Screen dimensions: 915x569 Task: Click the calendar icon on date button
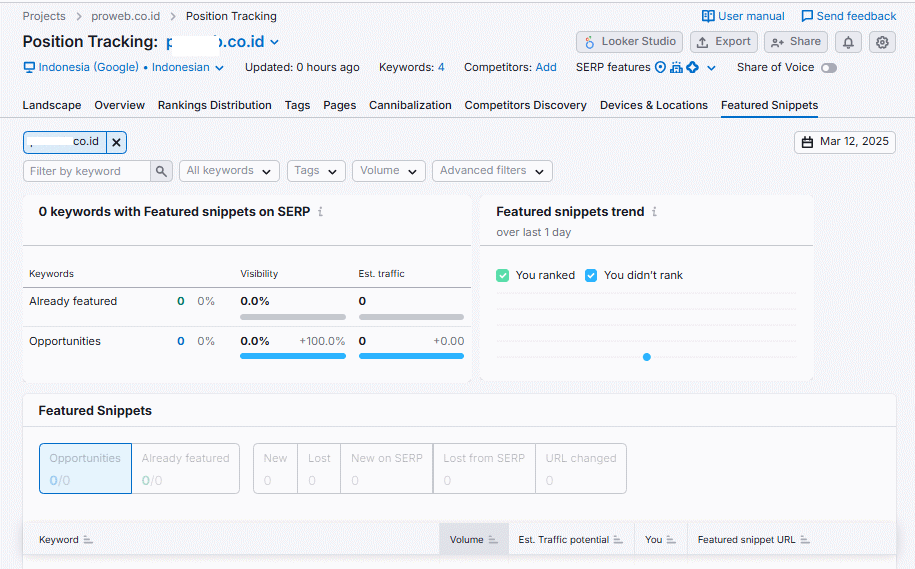click(x=807, y=142)
